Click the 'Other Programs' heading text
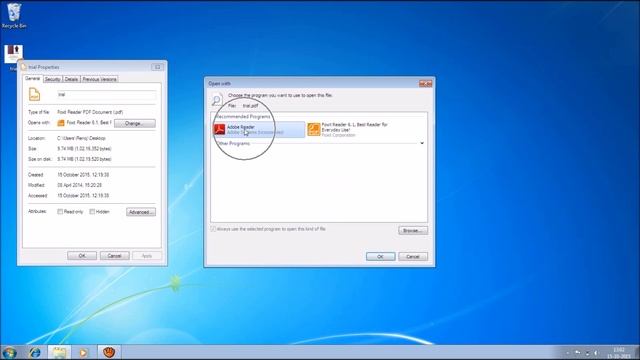Viewport: 640px width, 360px height. pyautogui.click(x=233, y=144)
